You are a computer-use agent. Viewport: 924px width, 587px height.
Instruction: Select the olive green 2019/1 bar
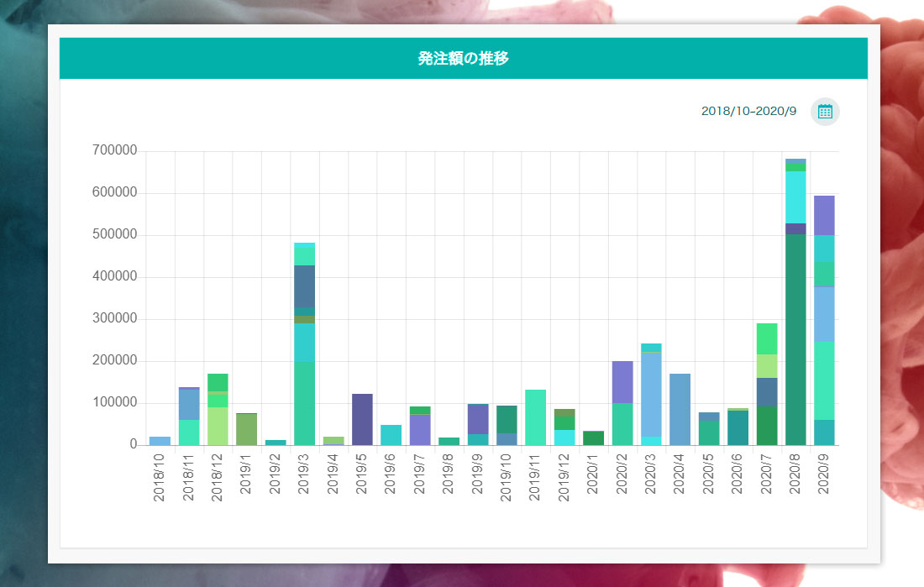coord(247,430)
